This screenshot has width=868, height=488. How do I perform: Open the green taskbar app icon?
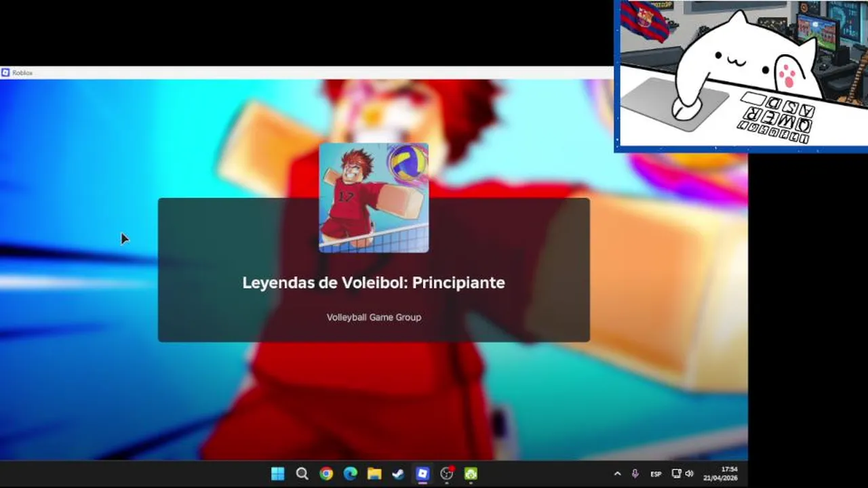pos(471,474)
